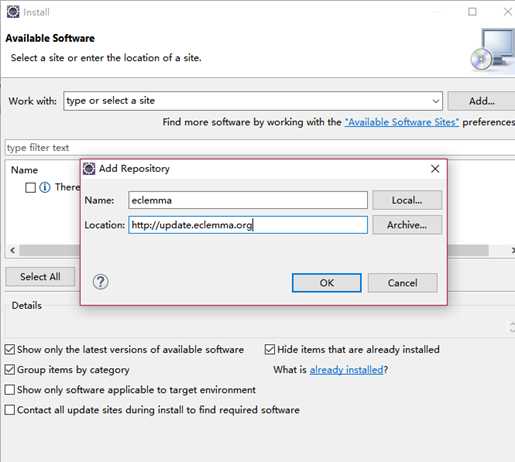Screen dimensions: 515x462
Task: Click the Archive... button
Action: coord(407,225)
